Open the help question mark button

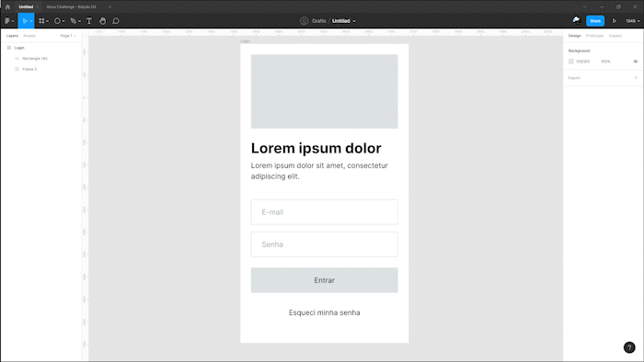click(629, 347)
